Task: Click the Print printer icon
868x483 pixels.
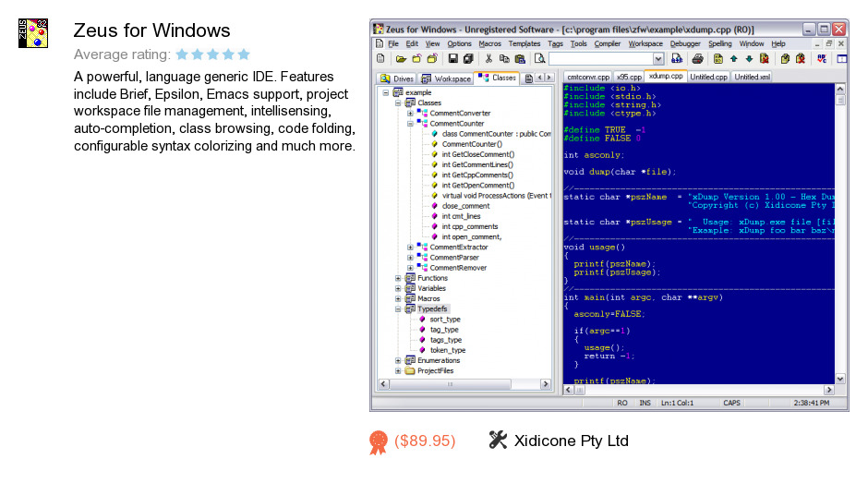Action: 697,58
